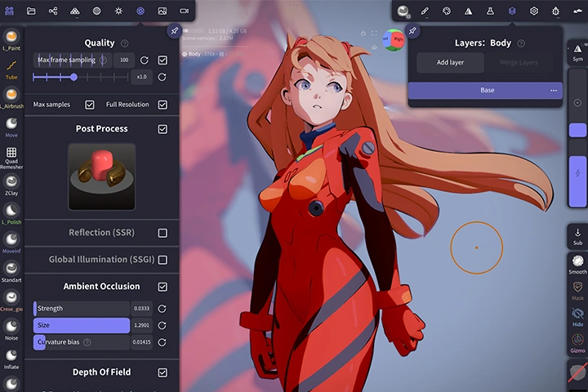Reset Curvature bias value
This screenshot has width=588, height=392.
162,342
